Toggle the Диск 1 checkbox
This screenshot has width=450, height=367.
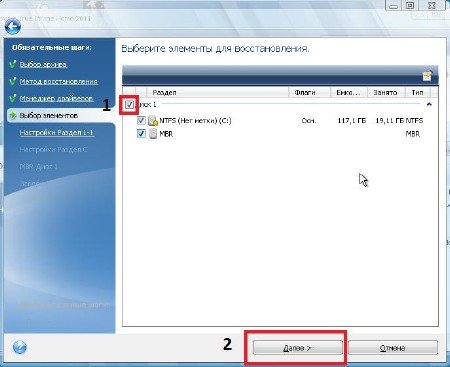(x=129, y=105)
